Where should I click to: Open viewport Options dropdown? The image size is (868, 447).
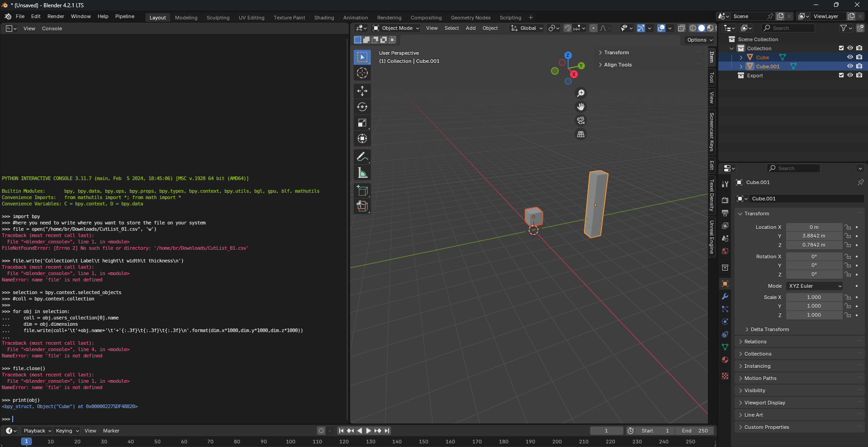[x=699, y=40]
